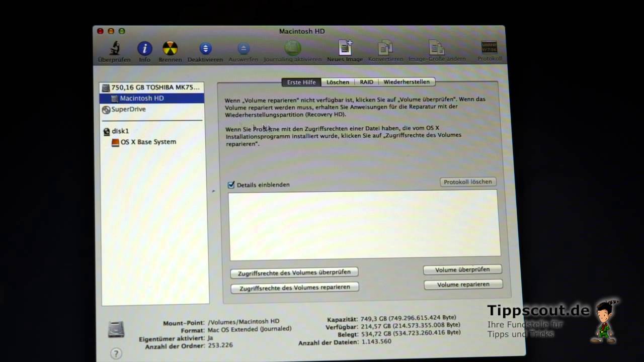Click the mount point /Volumes/Macintosh HD text

[244, 322]
